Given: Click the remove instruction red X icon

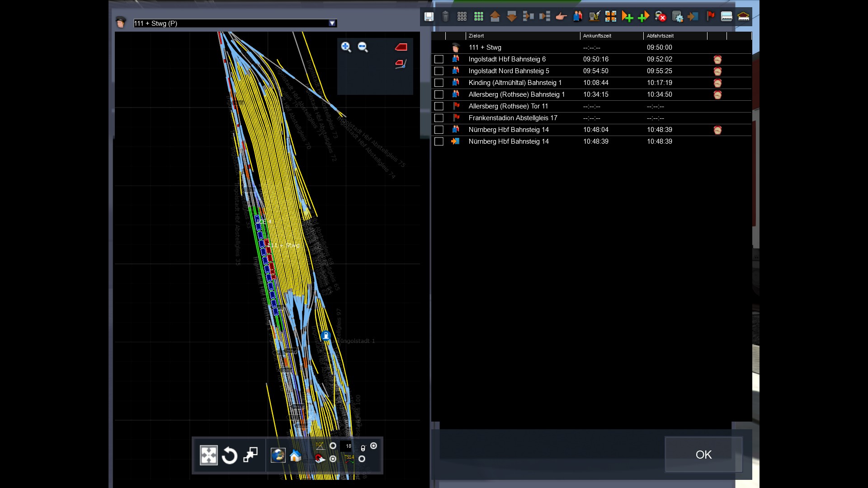Looking at the screenshot, I should point(660,17).
